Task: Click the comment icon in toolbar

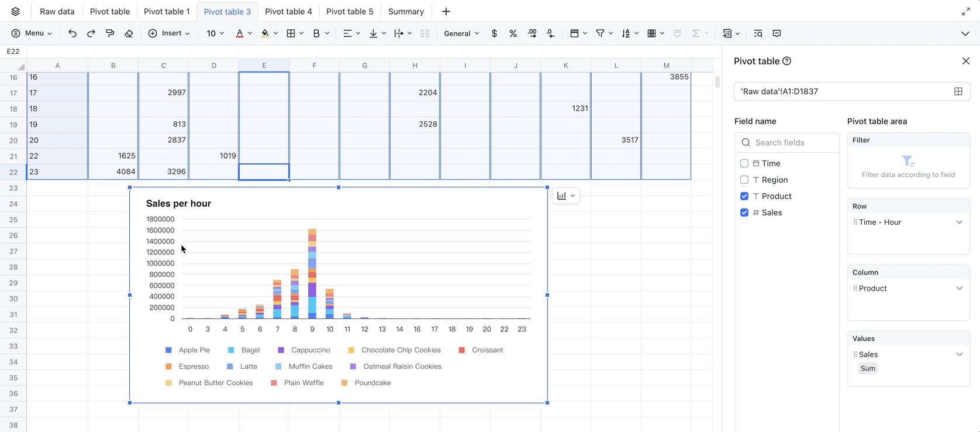Action: [x=777, y=33]
